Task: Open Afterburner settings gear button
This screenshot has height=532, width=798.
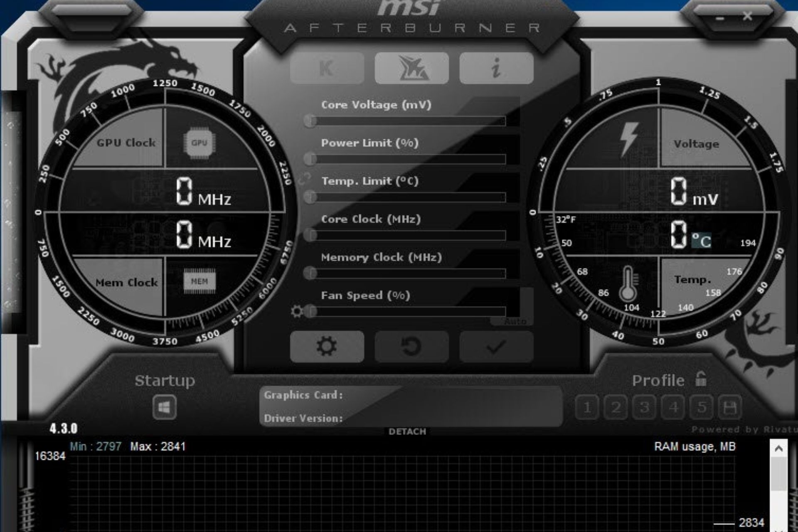Action: click(327, 347)
